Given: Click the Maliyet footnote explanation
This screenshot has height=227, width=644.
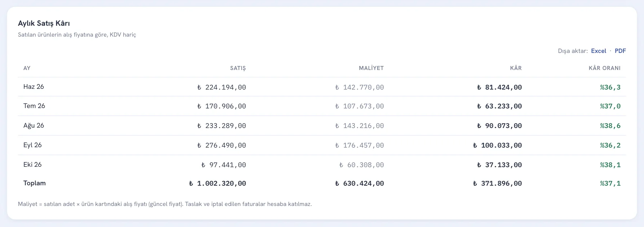Looking at the screenshot, I should tap(165, 204).
